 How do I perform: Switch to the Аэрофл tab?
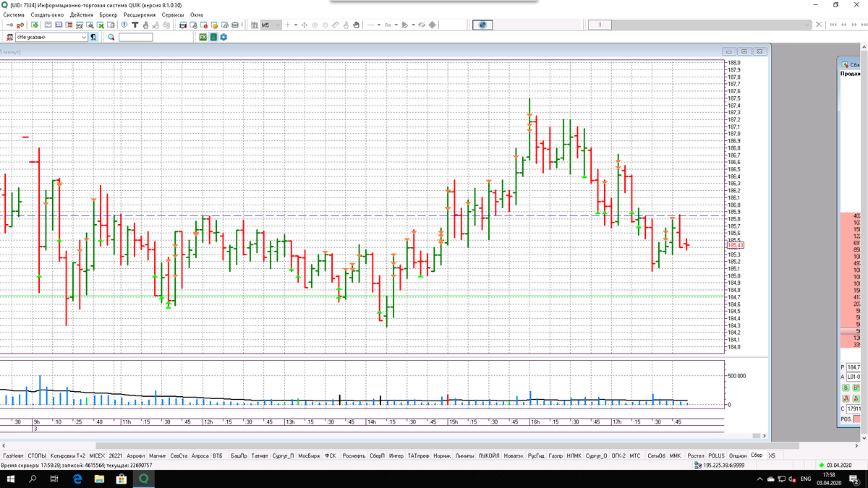tap(135, 456)
